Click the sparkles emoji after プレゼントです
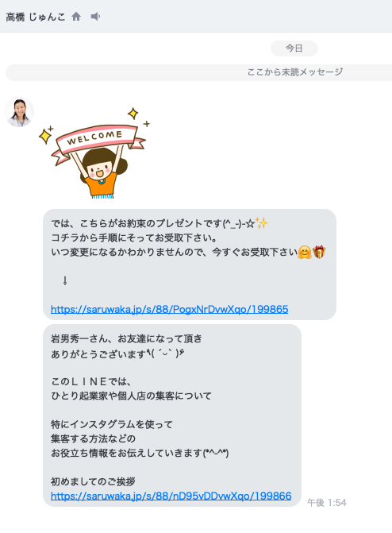The width and height of the screenshot is (392, 533). [x=262, y=223]
